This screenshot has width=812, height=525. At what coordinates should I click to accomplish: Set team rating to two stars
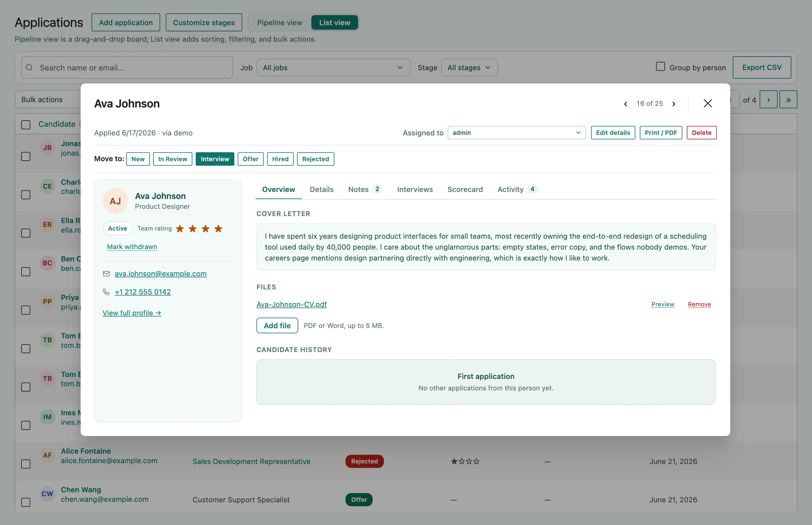click(193, 228)
